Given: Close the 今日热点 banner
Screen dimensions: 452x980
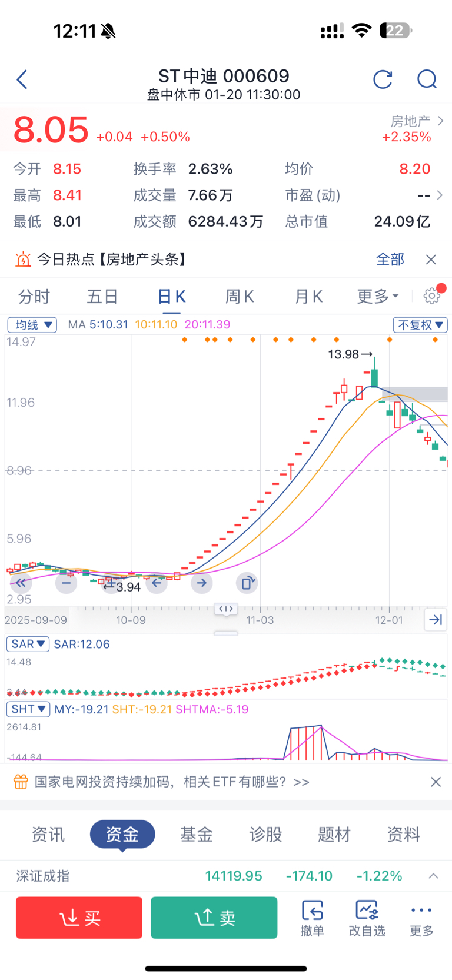Looking at the screenshot, I should tap(431, 260).
